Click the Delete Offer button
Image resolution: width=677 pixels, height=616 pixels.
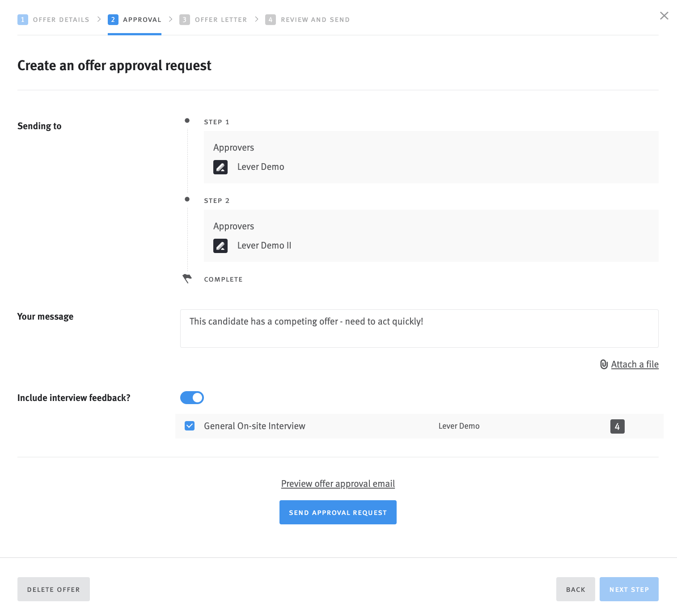[53, 589]
